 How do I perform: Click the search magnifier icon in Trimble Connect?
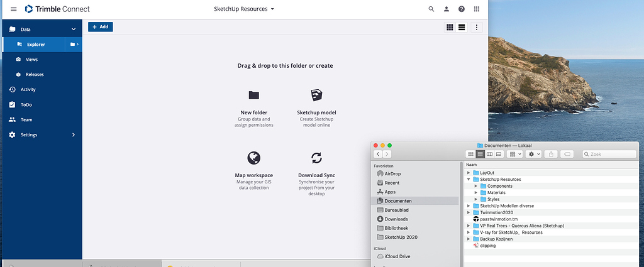click(x=431, y=9)
